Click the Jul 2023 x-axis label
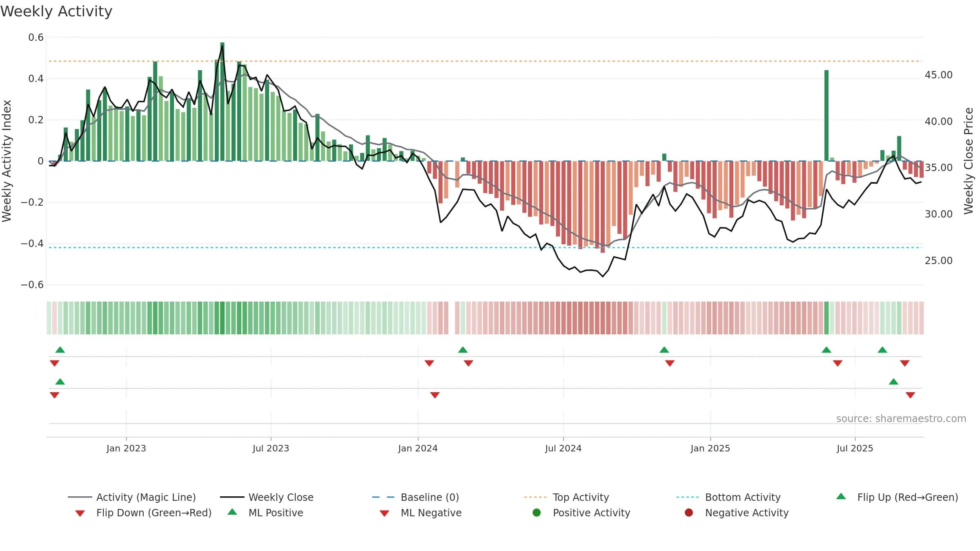 [271, 448]
